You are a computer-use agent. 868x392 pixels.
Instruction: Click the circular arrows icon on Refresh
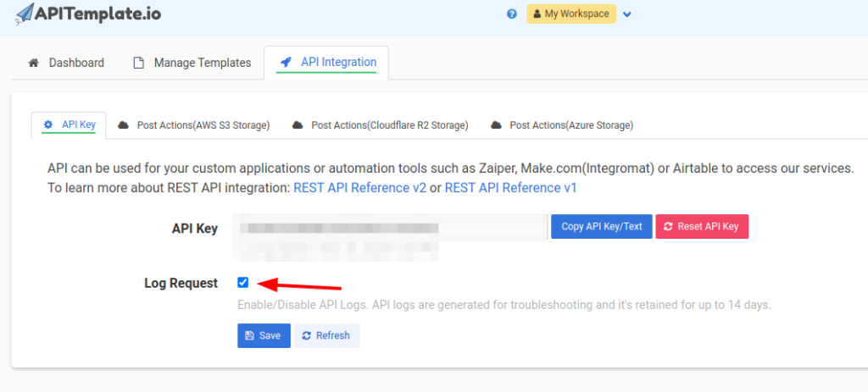(x=306, y=335)
